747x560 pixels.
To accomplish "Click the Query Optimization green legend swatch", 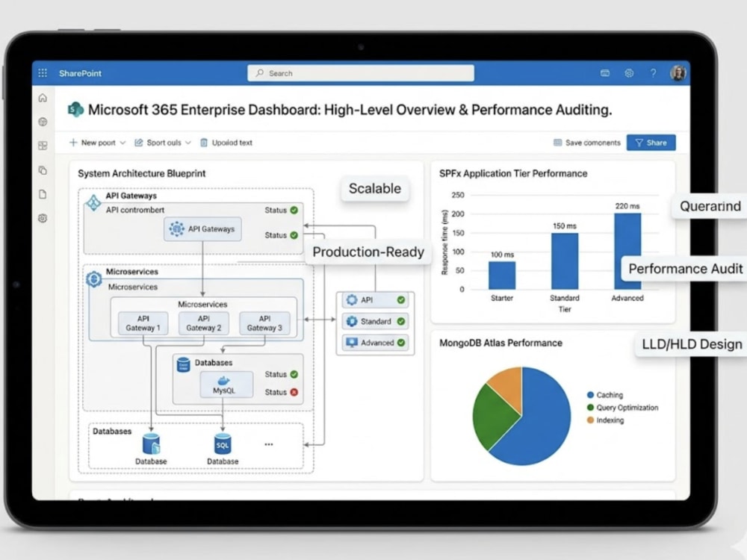I will tap(590, 408).
